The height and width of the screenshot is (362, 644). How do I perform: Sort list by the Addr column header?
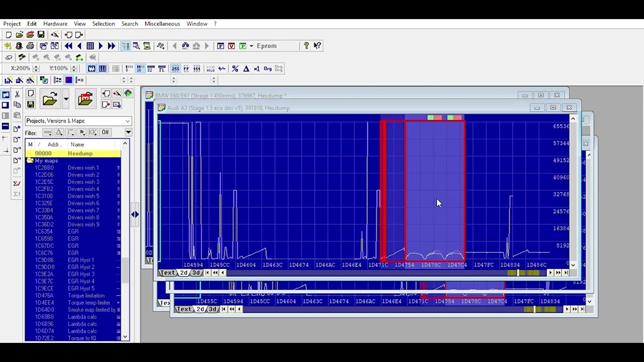pyautogui.click(x=54, y=145)
